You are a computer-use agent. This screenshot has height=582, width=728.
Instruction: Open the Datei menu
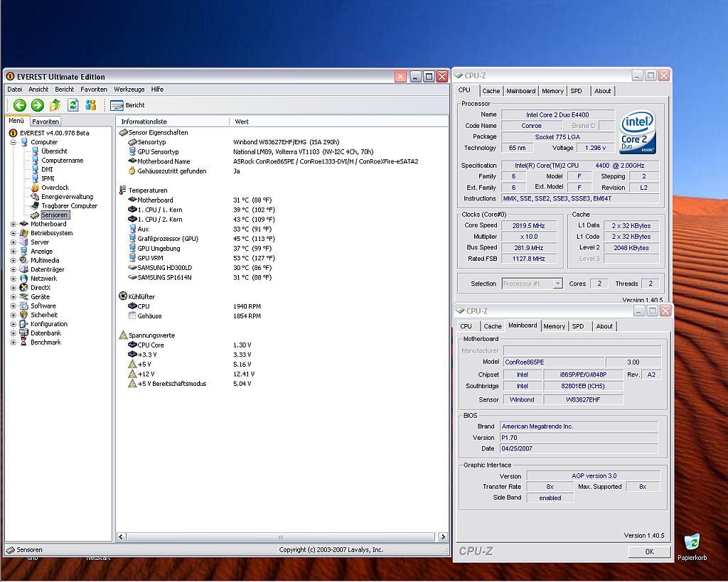point(14,90)
